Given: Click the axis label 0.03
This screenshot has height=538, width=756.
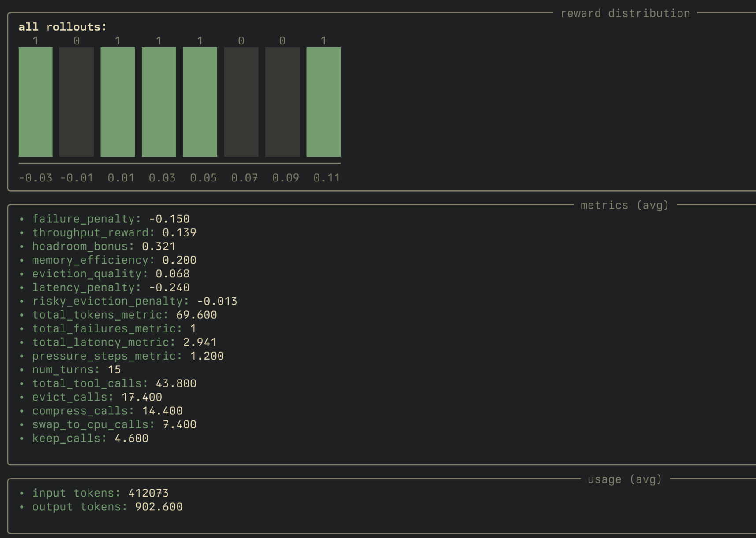Looking at the screenshot, I should point(162,178).
